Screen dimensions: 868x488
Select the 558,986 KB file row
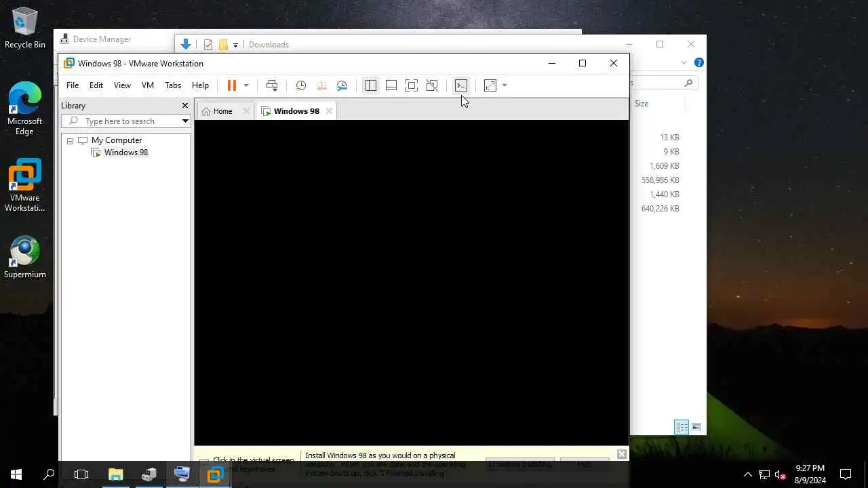coord(660,180)
